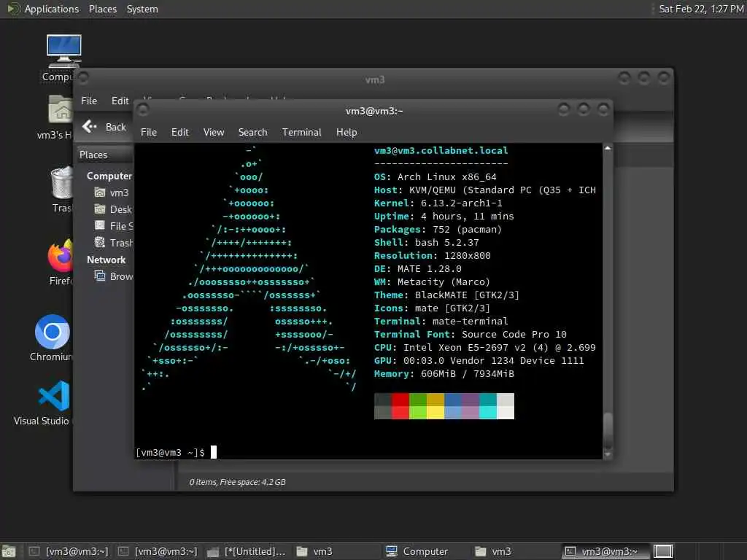This screenshot has height=560, width=747.
Task: Click the MATE logo icon on top panel
Action: coord(13,9)
